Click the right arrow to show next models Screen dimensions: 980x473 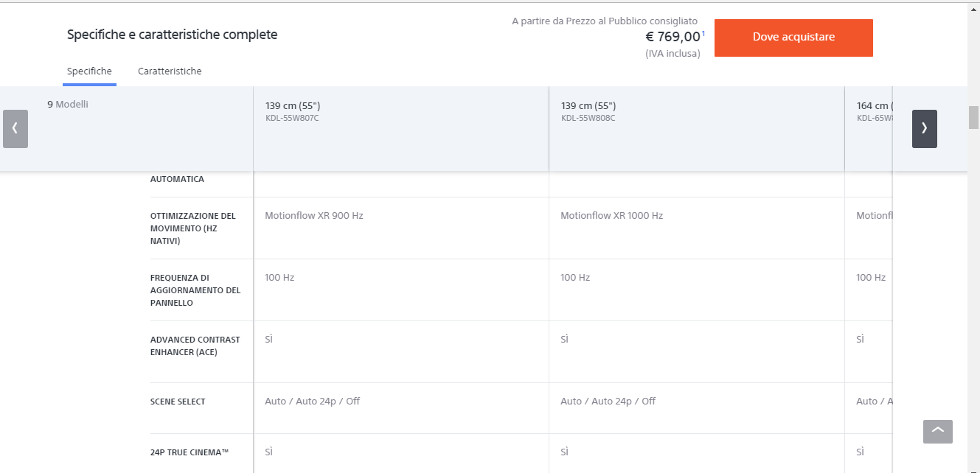click(924, 129)
